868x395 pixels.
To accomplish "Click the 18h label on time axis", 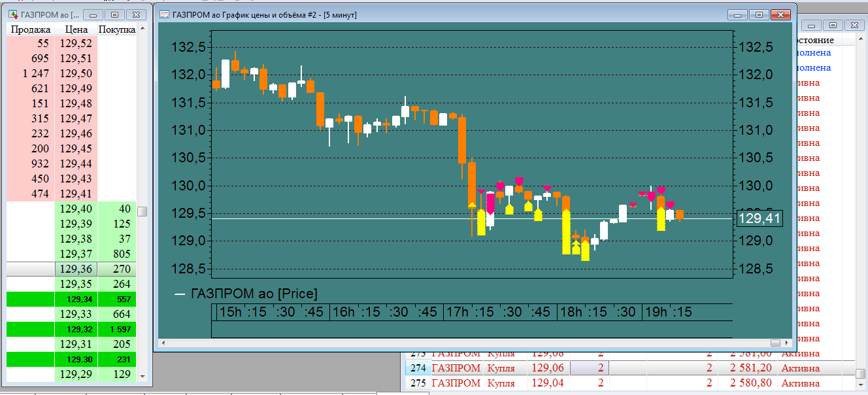I will pos(572,312).
